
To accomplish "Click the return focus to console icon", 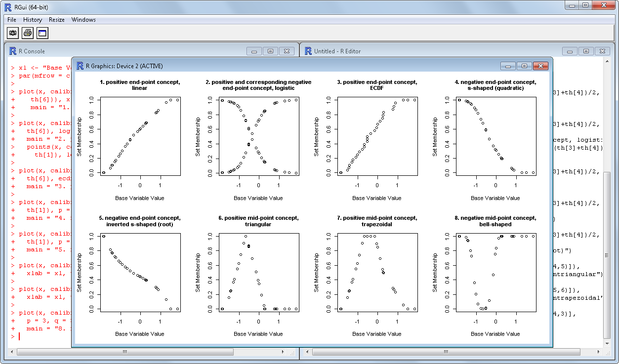I will point(42,33).
